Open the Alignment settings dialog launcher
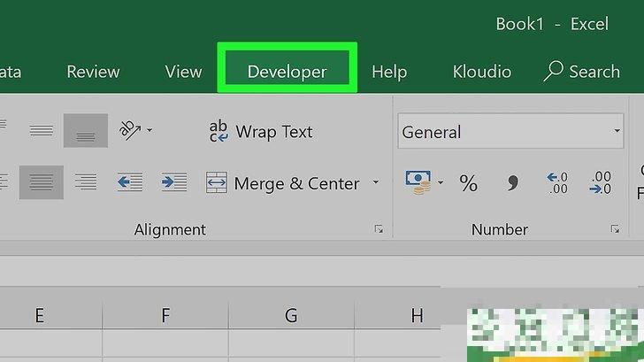Viewport: 644px width, 362px height. click(x=379, y=229)
